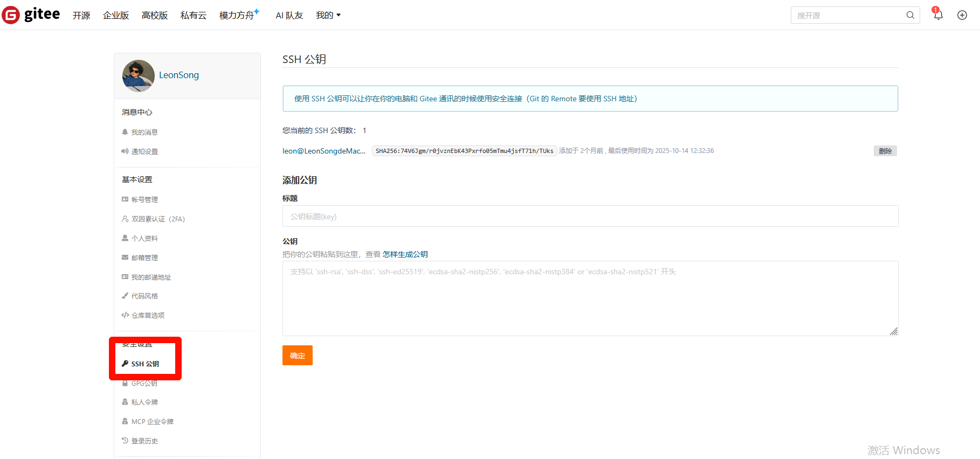
Task: Click the 删除 button for the SSH key
Action: coord(885,151)
